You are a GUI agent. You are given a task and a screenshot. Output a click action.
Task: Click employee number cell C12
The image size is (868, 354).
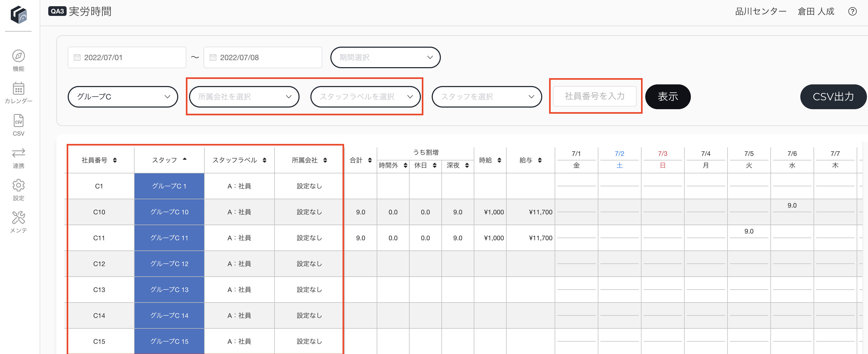pos(99,264)
